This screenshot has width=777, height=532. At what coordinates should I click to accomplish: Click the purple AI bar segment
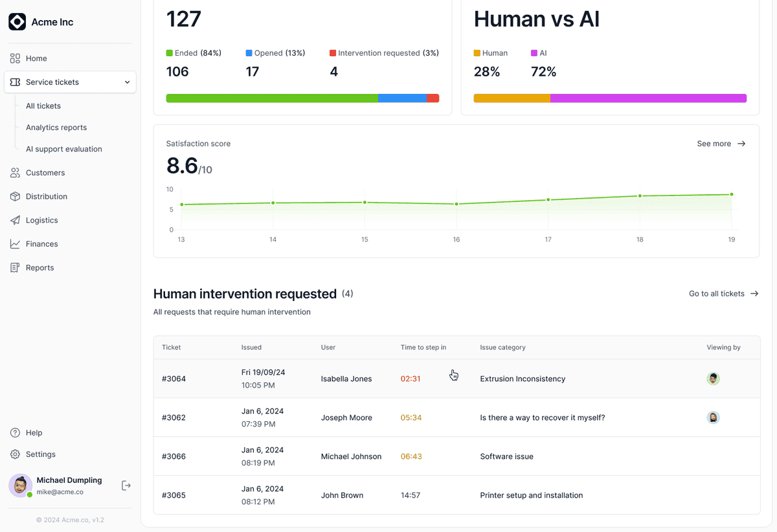(648, 98)
